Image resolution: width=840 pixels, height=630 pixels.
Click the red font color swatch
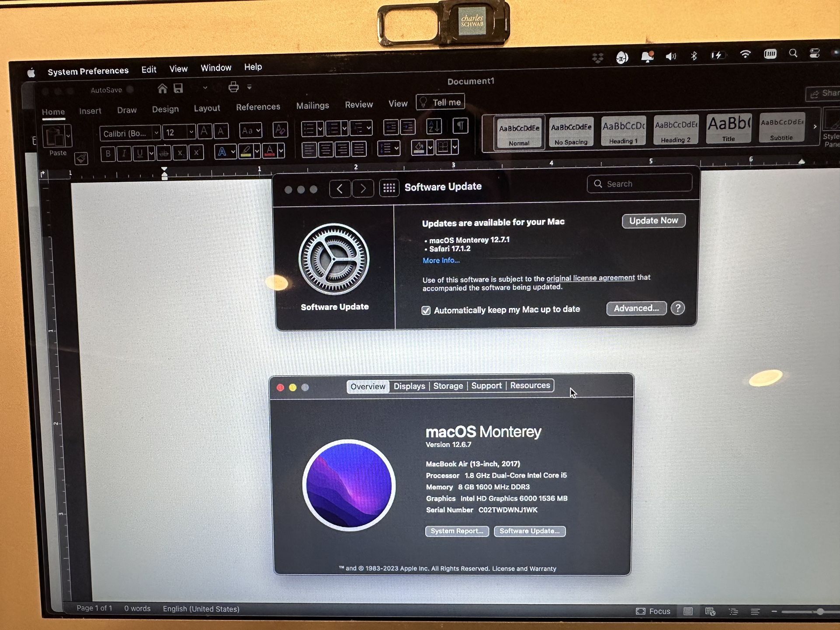pyautogui.click(x=270, y=151)
